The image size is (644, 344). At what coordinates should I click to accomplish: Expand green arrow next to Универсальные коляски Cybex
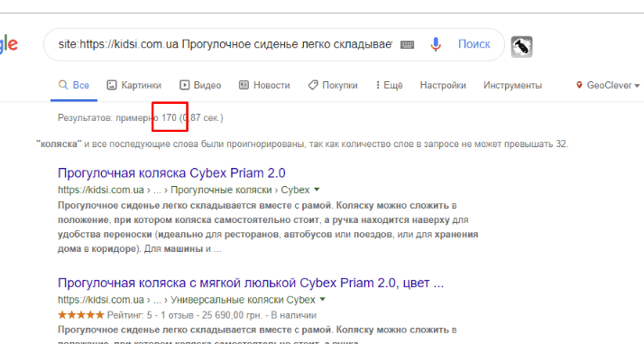pos(322,299)
